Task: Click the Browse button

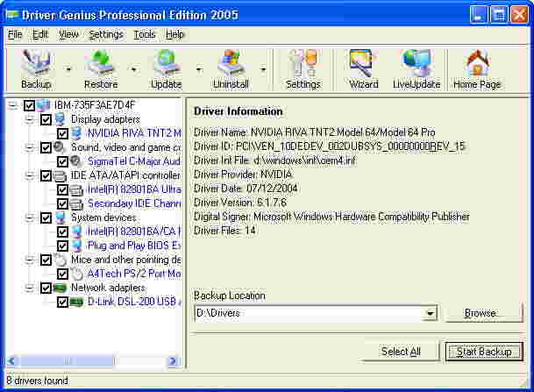Action: (x=484, y=313)
